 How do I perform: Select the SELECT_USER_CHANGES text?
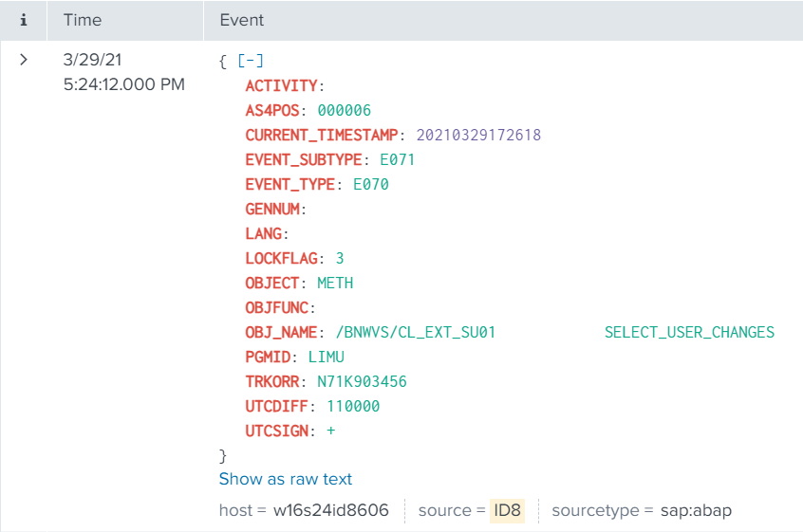point(689,332)
